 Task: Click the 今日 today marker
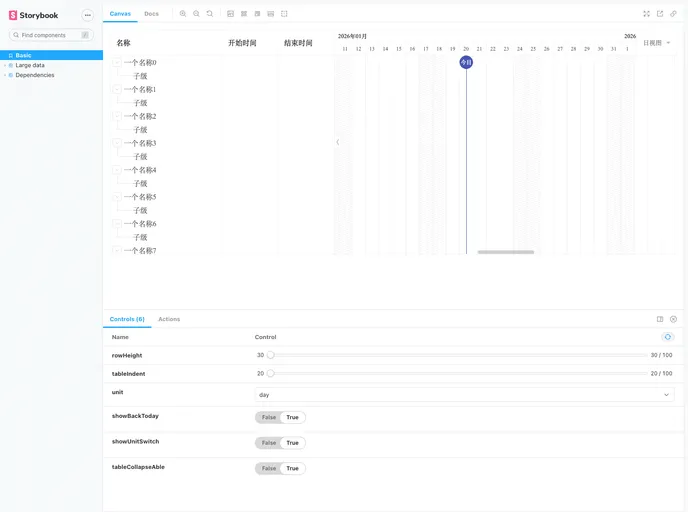pyautogui.click(x=466, y=62)
